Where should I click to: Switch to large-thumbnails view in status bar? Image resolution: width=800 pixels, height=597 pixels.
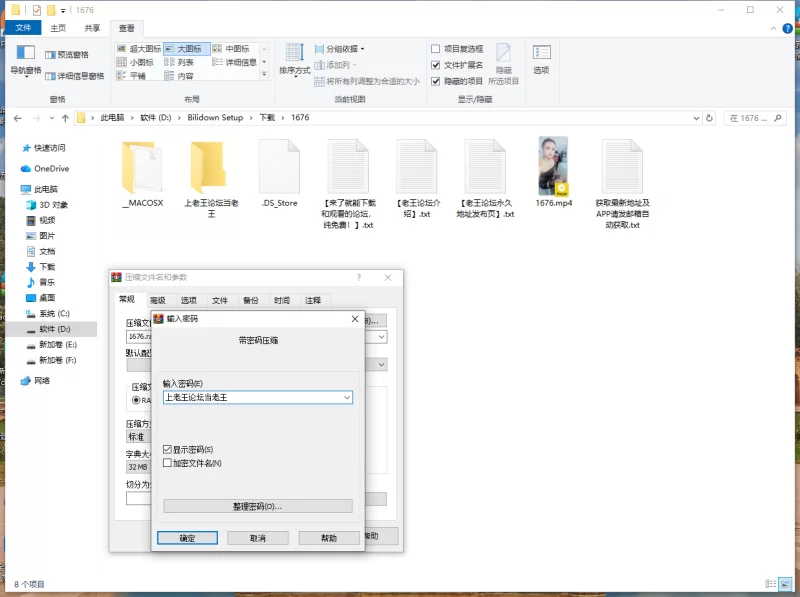pyautogui.click(x=785, y=584)
